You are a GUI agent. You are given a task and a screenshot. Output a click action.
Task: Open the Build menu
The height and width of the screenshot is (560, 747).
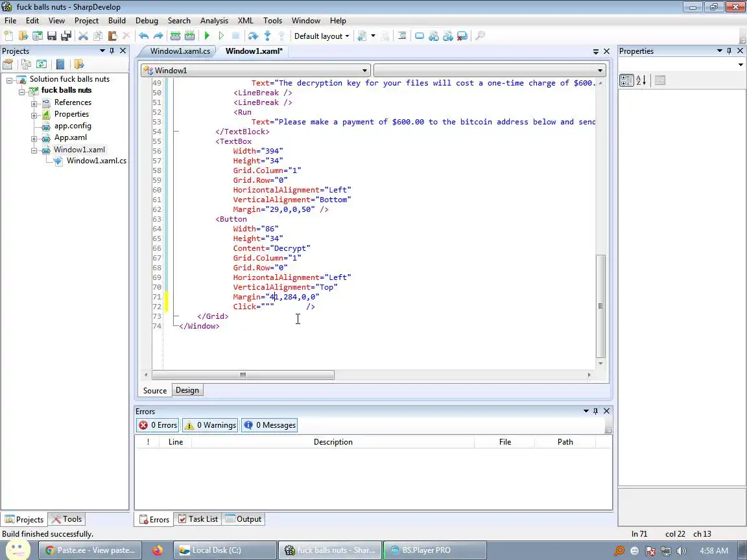[x=117, y=21]
